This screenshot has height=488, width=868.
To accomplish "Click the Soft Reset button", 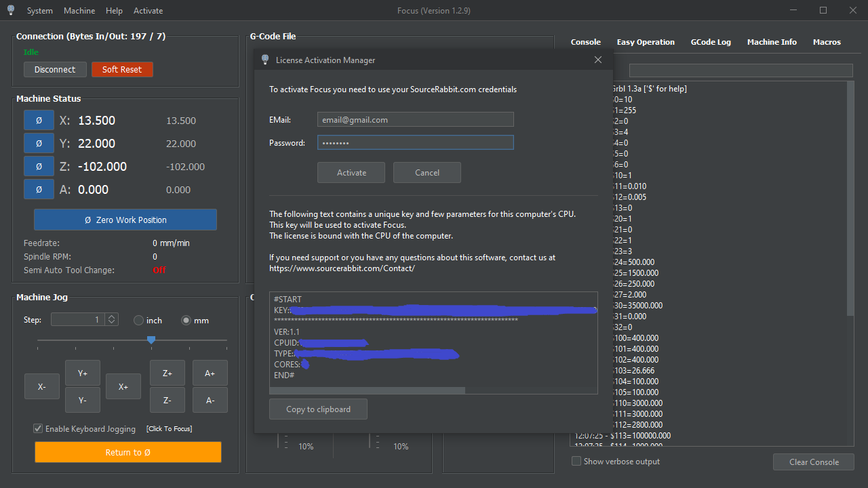I will [122, 70].
